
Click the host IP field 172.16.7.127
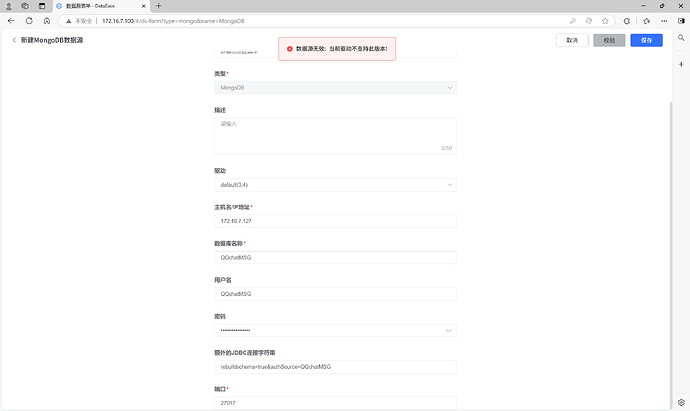(335, 221)
